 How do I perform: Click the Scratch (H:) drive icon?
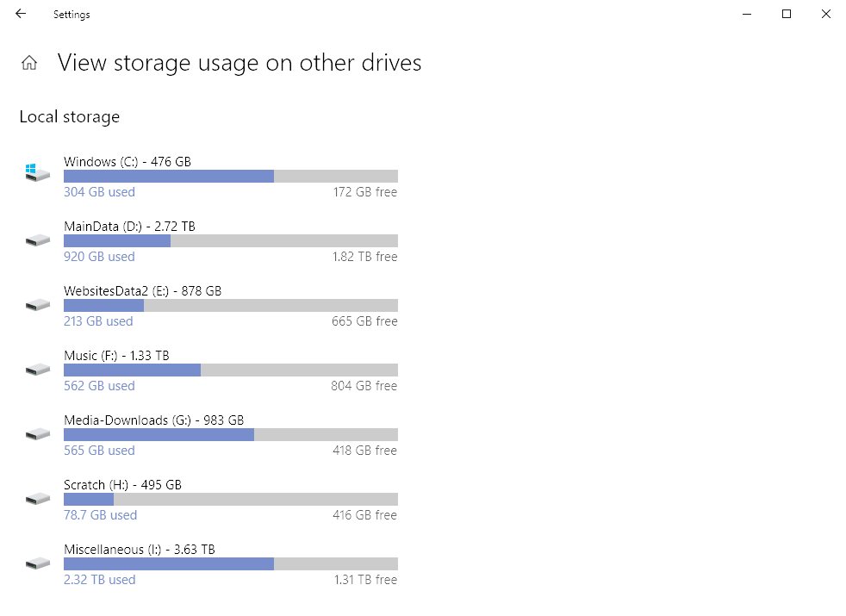tap(38, 500)
